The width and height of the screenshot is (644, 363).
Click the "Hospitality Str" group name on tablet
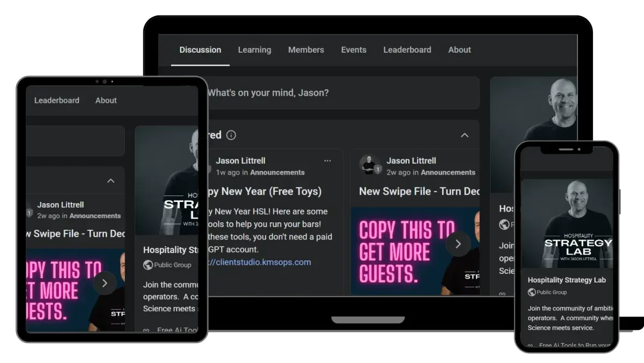click(171, 250)
